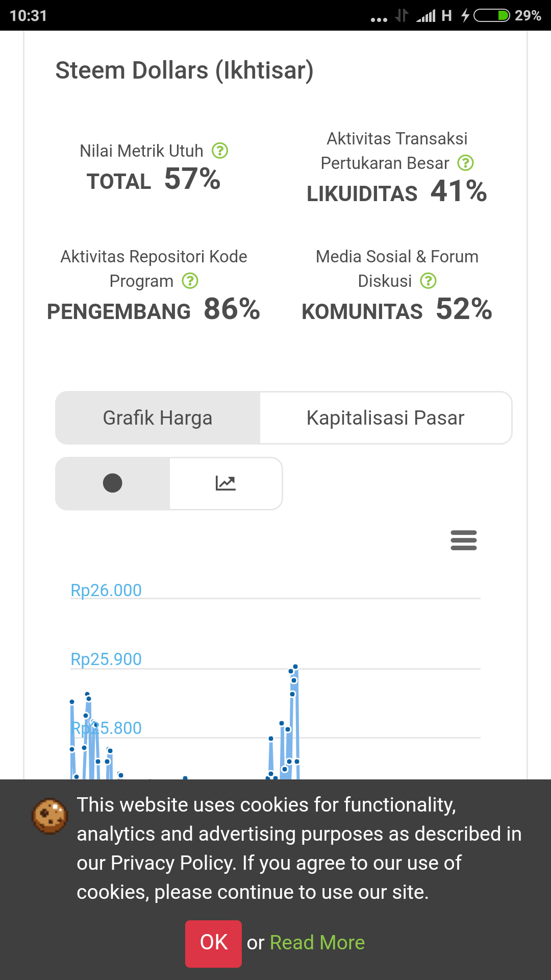Click help icon beside Nilai Metrik Utuh
This screenshot has width=551, height=980.
tap(220, 151)
